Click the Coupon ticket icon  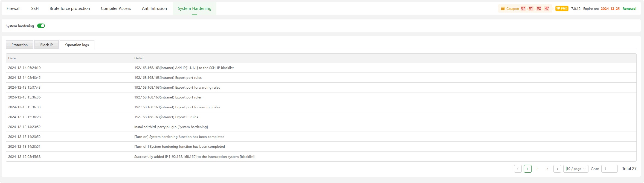click(x=503, y=8)
